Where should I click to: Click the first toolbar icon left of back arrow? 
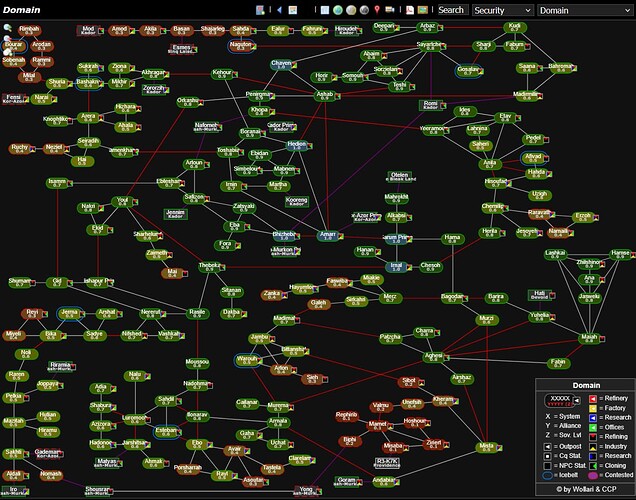click(x=260, y=10)
